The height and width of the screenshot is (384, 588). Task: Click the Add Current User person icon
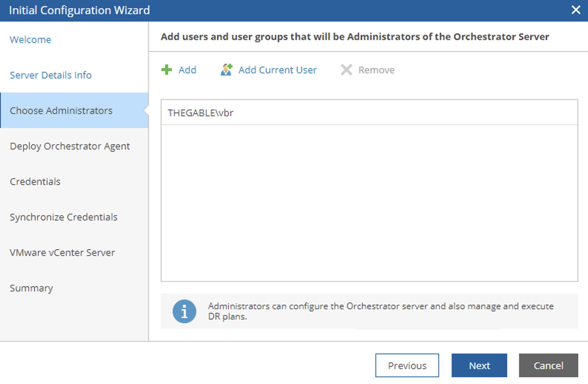226,70
